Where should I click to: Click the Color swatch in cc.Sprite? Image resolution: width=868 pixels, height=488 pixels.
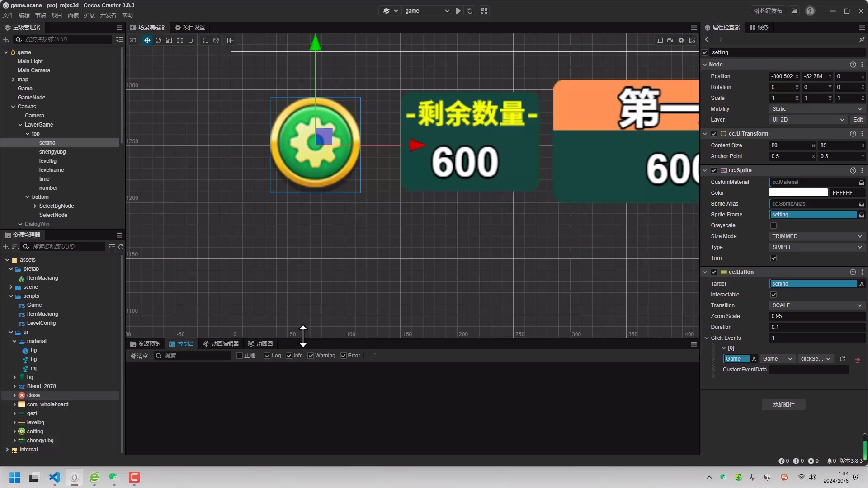tap(798, 192)
